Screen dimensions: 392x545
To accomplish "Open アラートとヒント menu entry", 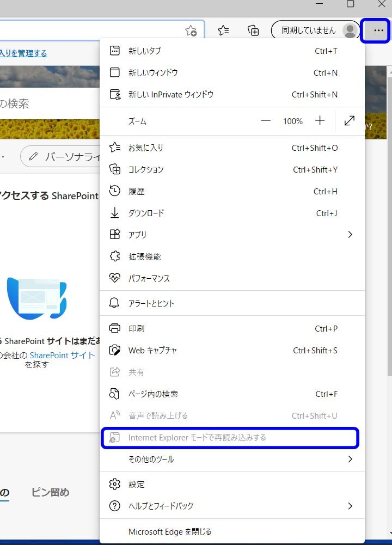I will coord(232,303).
